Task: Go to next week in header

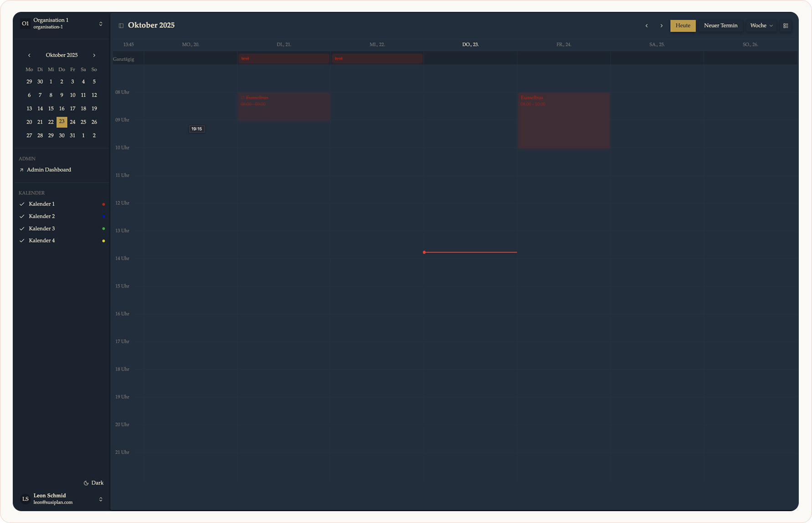Action: (x=661, y=26)
